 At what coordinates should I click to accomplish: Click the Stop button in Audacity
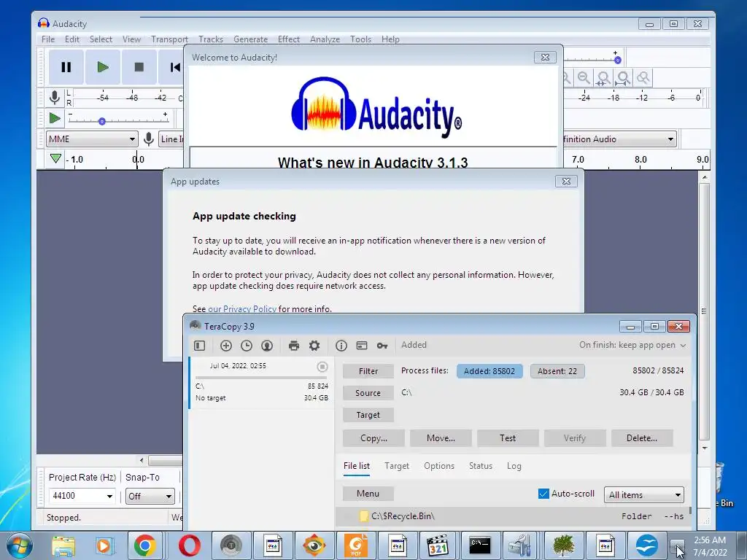click(139, 67)
